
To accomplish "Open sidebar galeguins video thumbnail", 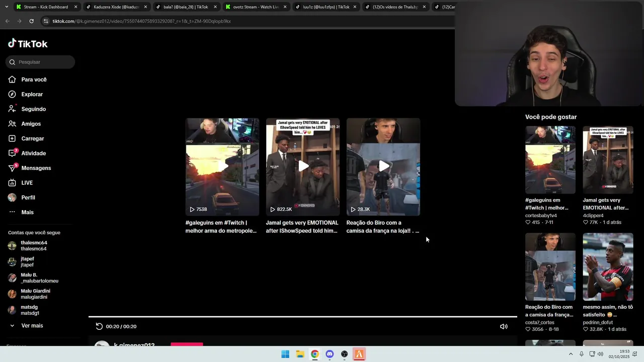I will (550, 160).
